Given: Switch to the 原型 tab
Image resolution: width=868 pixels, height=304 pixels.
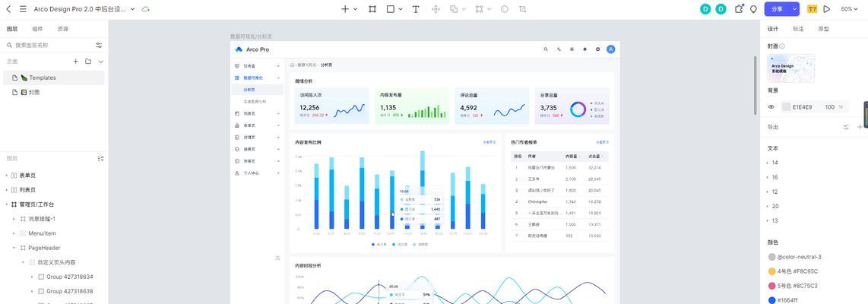Looking at the screenshot, I should click(823, 29).
